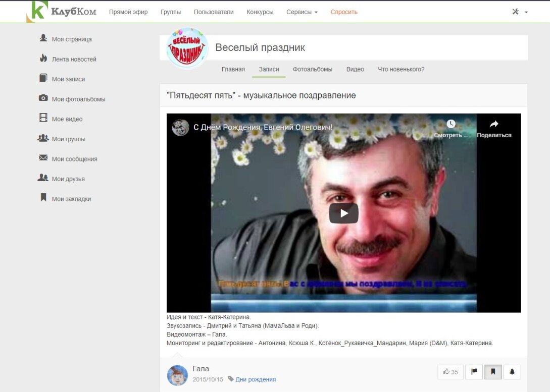This screenshot has width=550, height=392.
Task: Click the "Мои записи" notebook icon
Action: pyautogui.click(x=43, y=79)
